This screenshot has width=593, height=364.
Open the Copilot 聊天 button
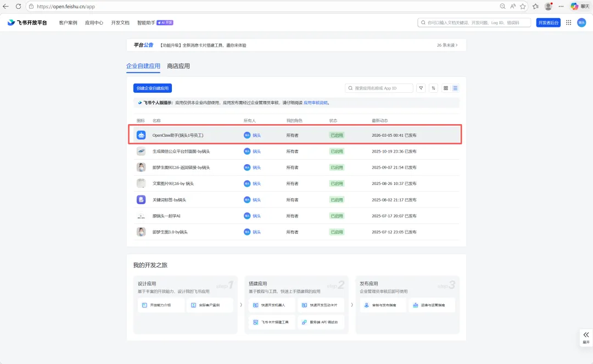tap(580, 7)
